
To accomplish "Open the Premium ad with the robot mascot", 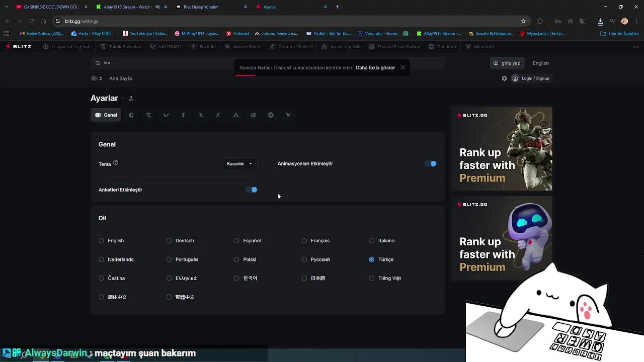I will pyautogui.click(x=502, y=238).
